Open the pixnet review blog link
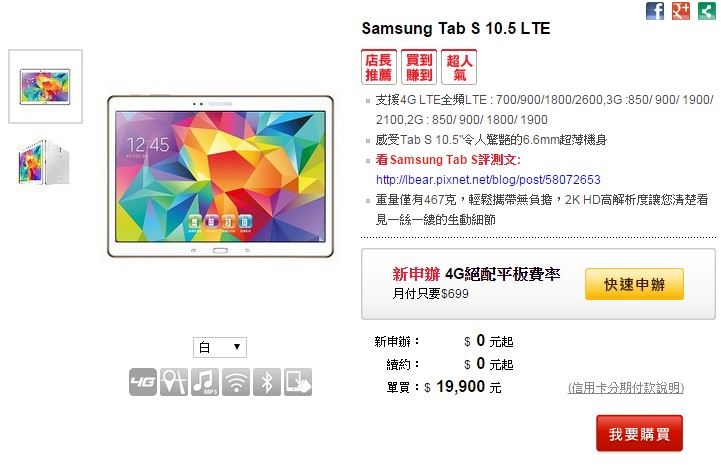 click(x=488, y=179)
